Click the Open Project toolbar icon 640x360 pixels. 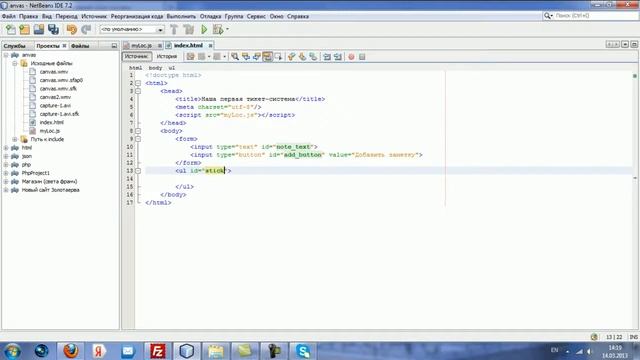click(39, 29)
